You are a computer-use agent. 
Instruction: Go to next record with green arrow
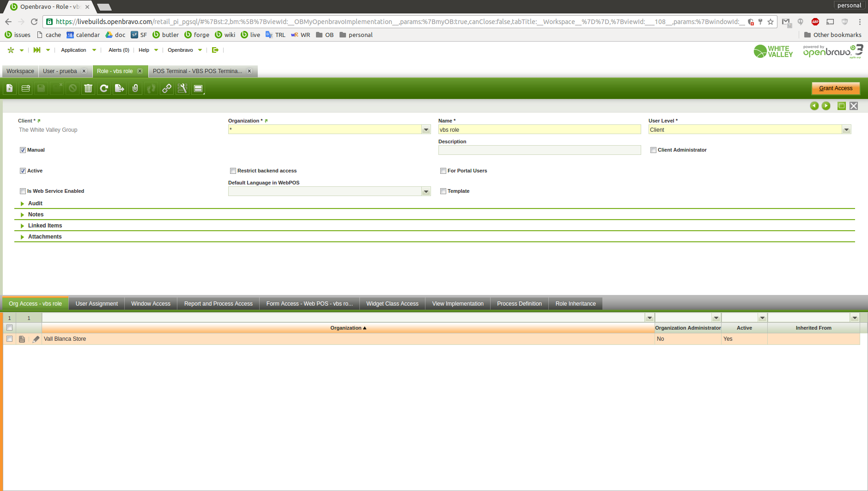point(826,106)
